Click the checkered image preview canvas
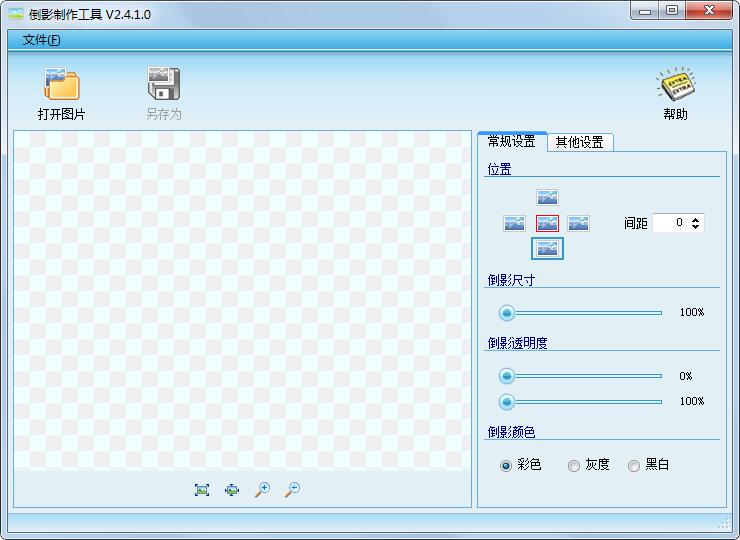 [x=242, y=301]
